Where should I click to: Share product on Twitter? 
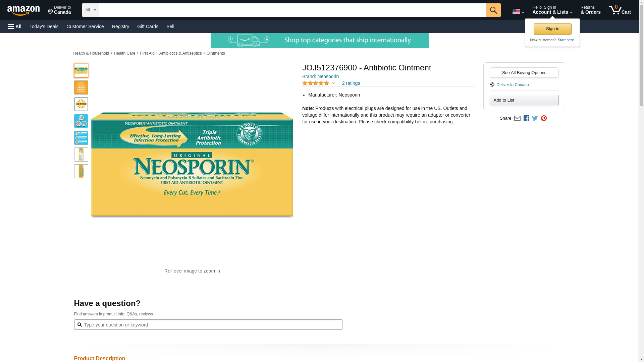click(x=535, y=118)
